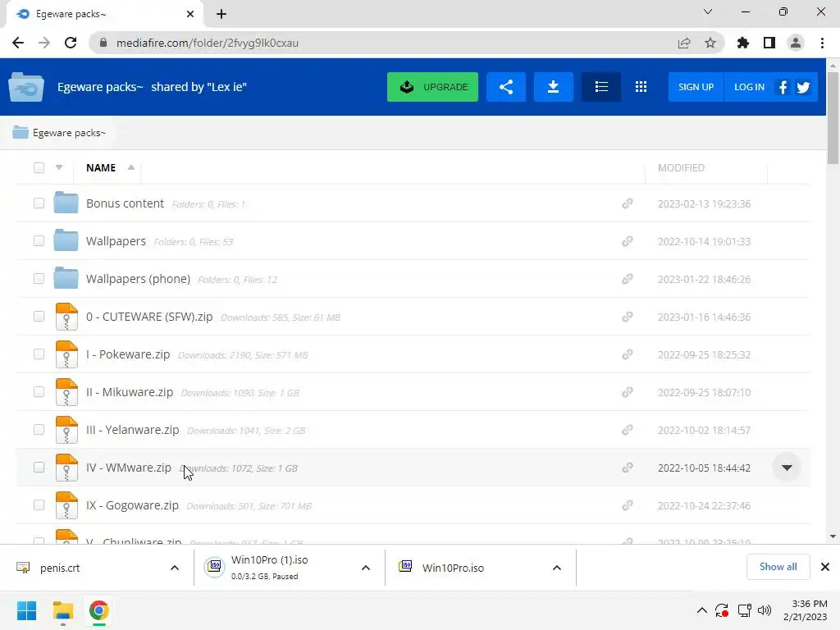The height and width of the screenshot is (630, 840).
Task: Open the II - Mikuware.zip file link
Action: coord(130,392)
